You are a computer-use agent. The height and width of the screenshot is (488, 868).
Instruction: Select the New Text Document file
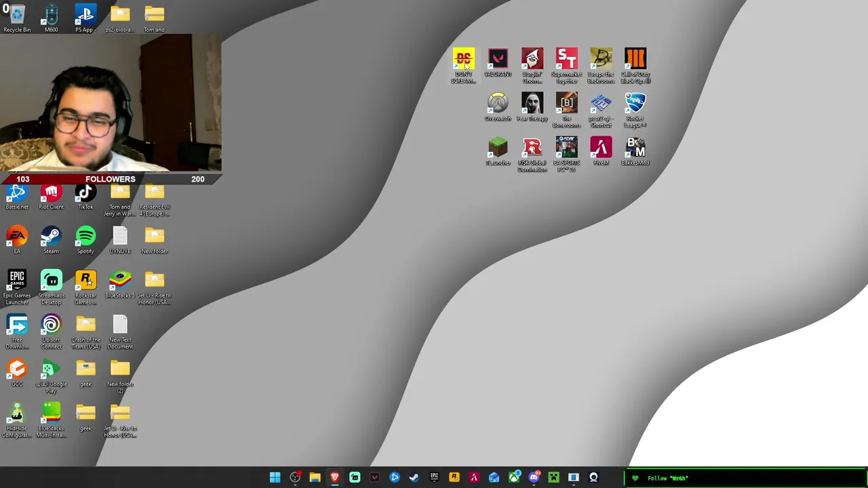[120, 332]
